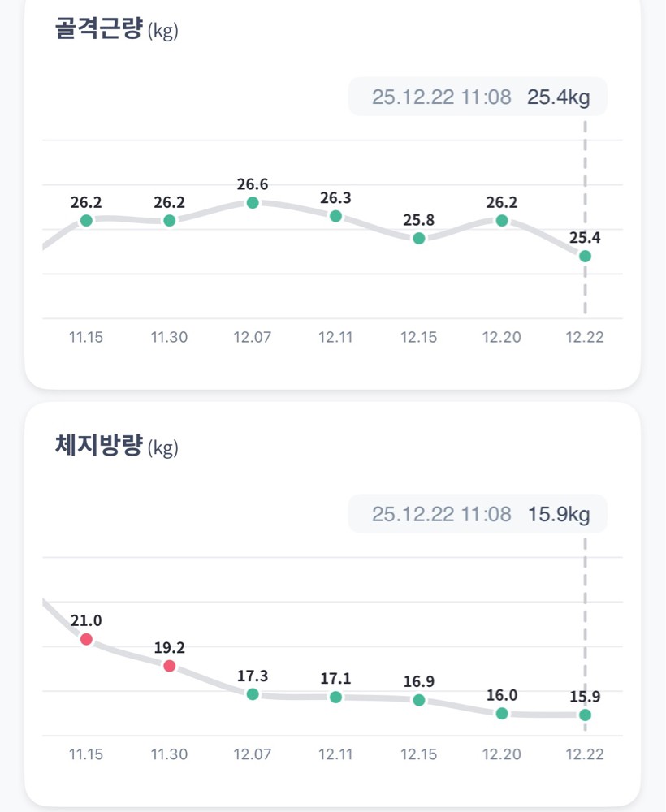Select the 11.30 muscle point showing 26.2
Image resolution: width=666 pixels, height=812 pixels.
coord(169,221)
